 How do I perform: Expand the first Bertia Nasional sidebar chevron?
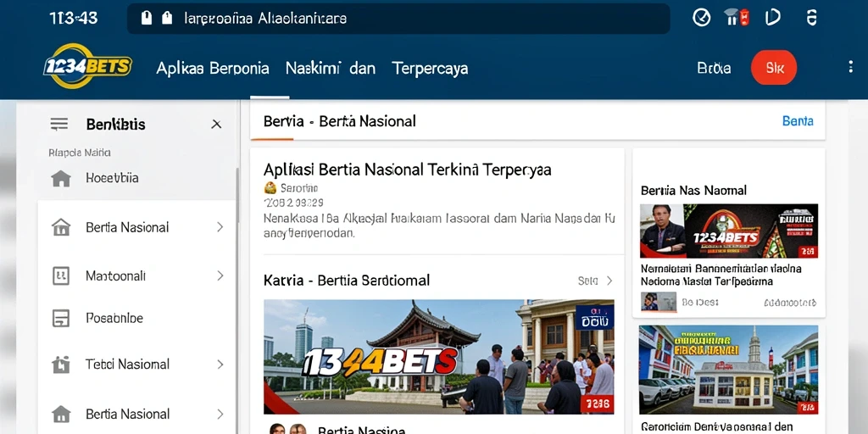click(220, 227)
